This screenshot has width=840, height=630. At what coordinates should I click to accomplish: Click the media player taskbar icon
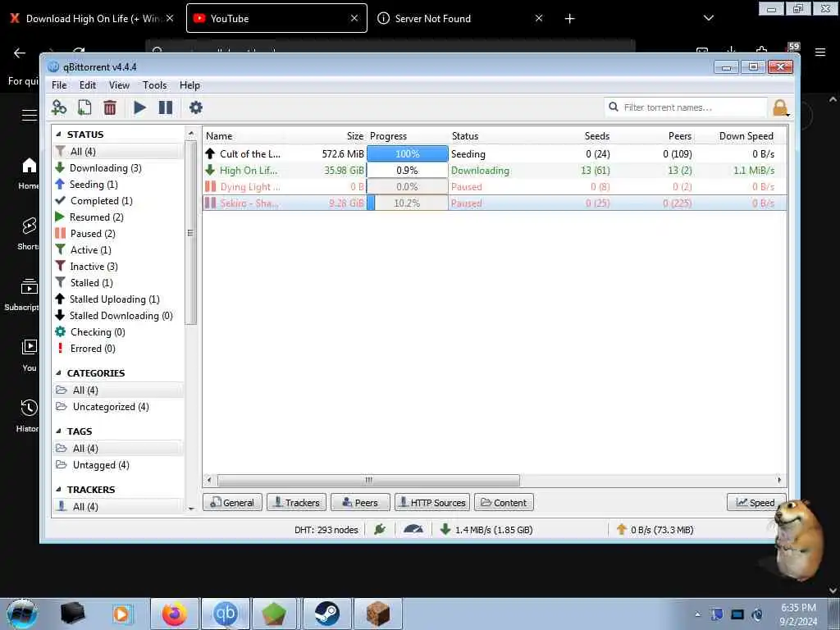click(122, 614)
